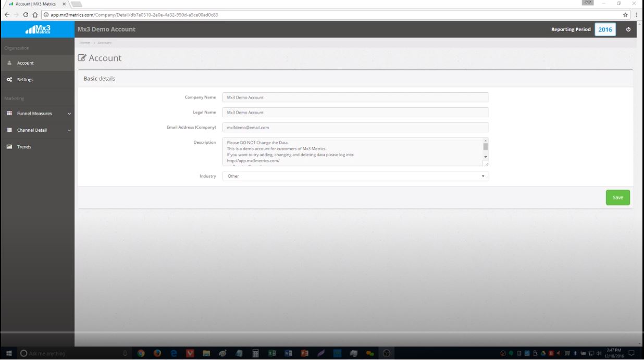Click the Google Drive tray icon
This screenshot has height=360, width=644.
coord(543,353)
